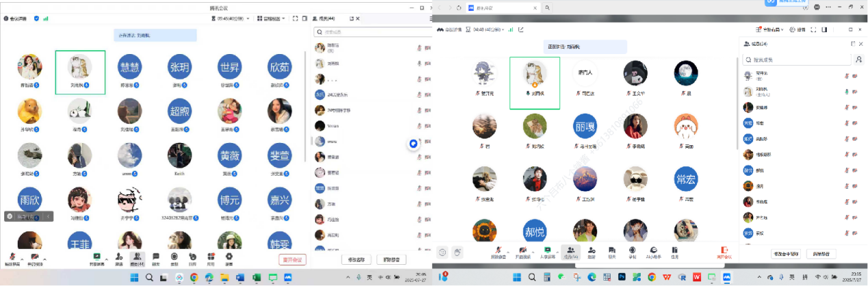
Task: Click member search field in right window
Action: point(797,59)
